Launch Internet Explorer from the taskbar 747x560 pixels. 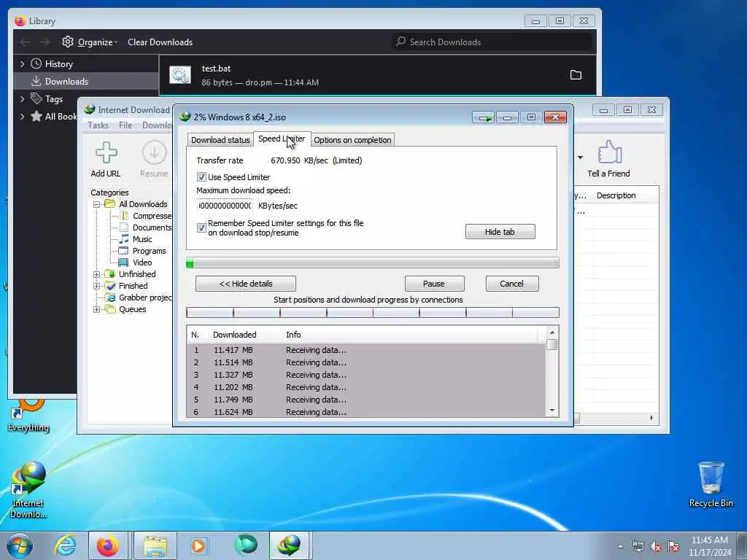click(x=65, y=545)
